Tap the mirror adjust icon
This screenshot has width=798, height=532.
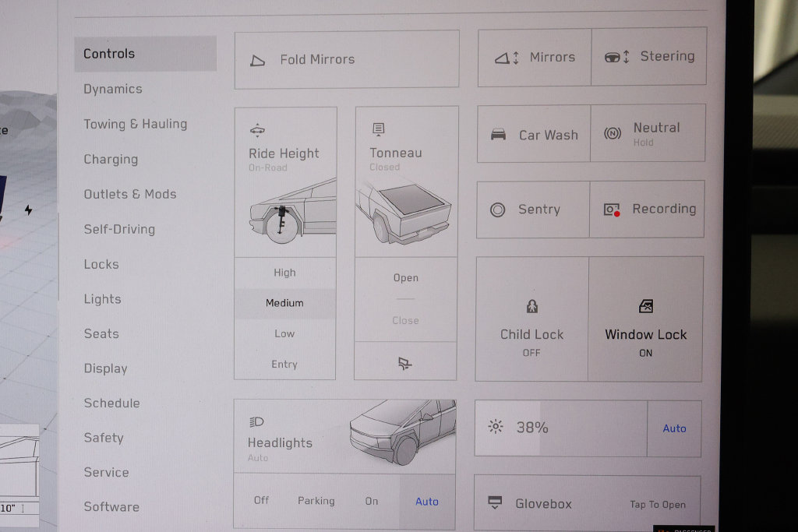coord(507,58)
